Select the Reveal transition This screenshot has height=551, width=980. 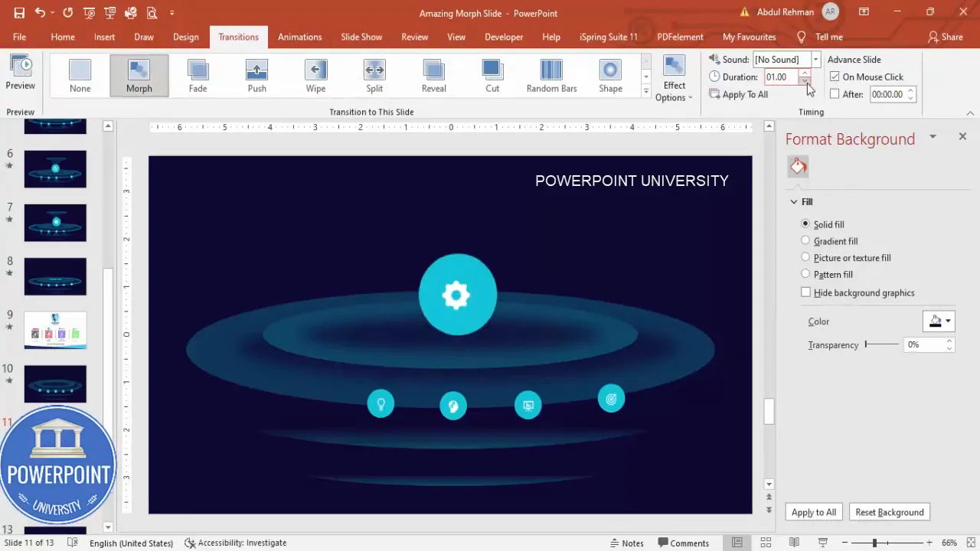coord(433,76)
